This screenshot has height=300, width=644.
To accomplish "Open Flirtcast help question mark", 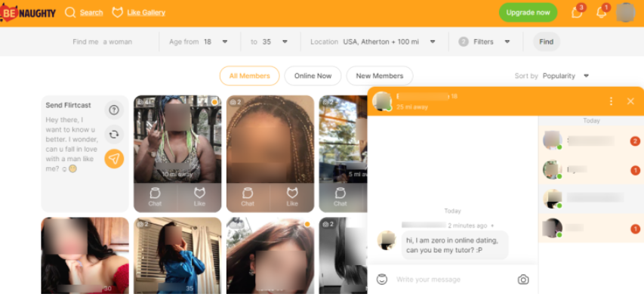I will tap(114, 110).
